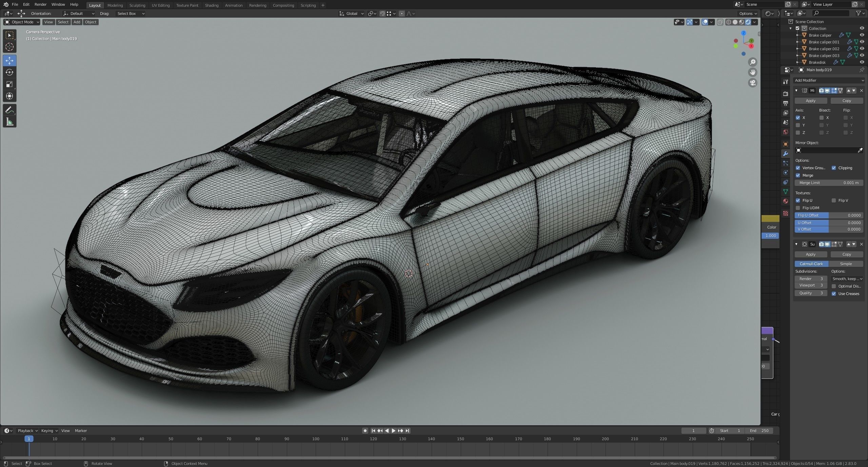
Task: Open the Render properties tab
Action: pos(786,94)
